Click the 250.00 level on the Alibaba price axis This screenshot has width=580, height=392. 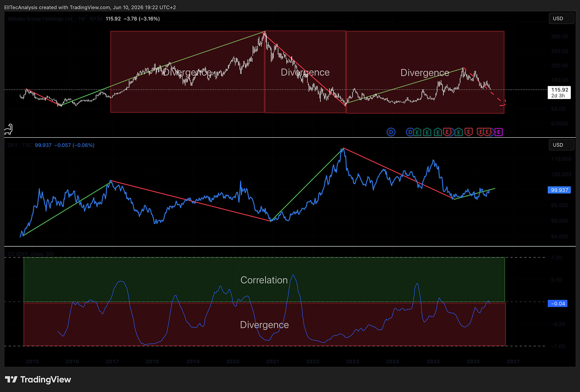coord(560,51)
